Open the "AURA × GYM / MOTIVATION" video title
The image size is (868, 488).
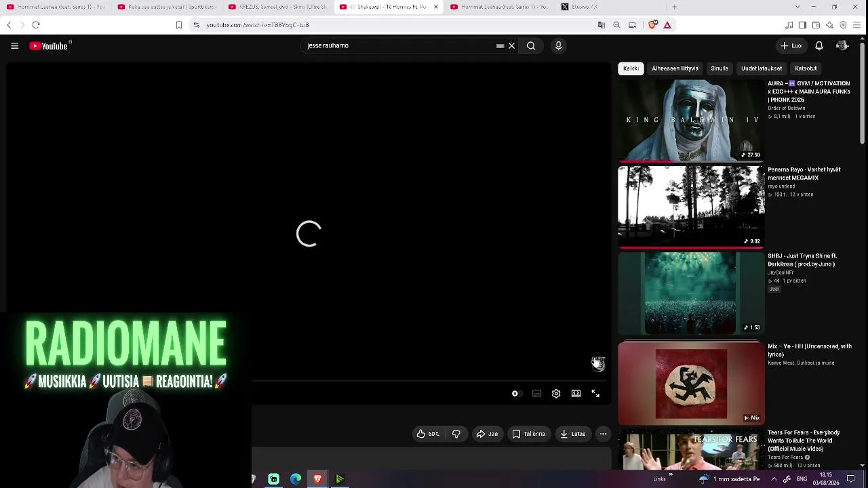[x=809, y=91]
